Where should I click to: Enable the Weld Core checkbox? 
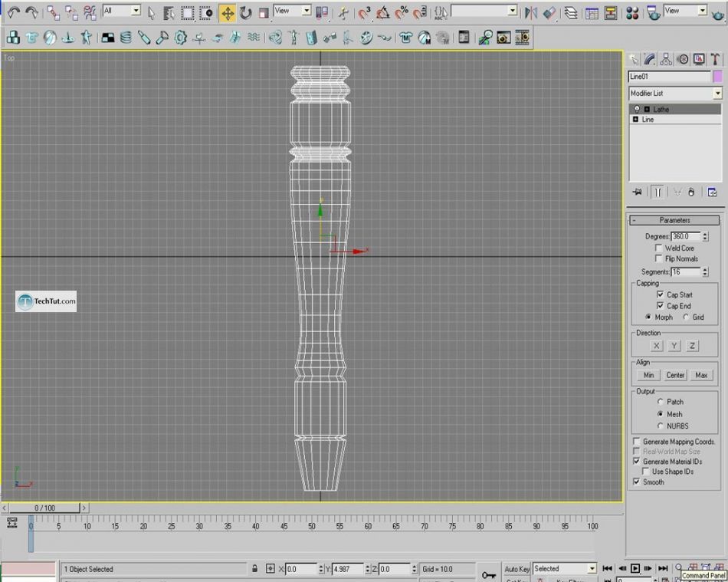tap(658, 248)
